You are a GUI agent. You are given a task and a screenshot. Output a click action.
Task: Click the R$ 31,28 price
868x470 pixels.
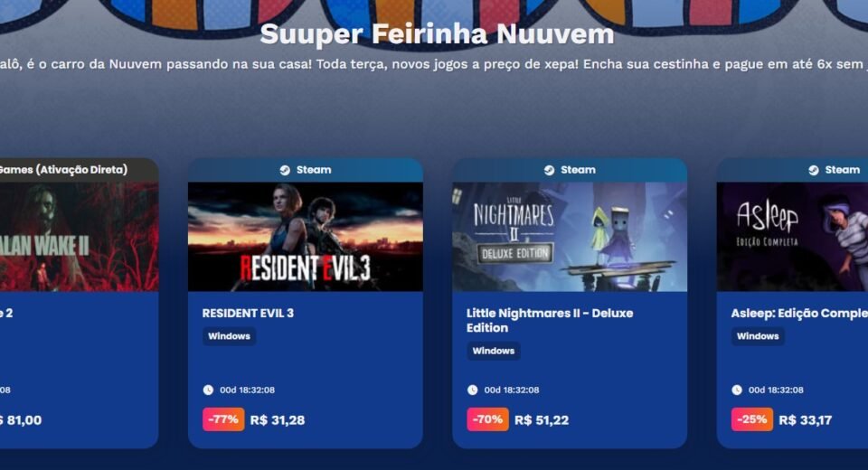point(278,420)
